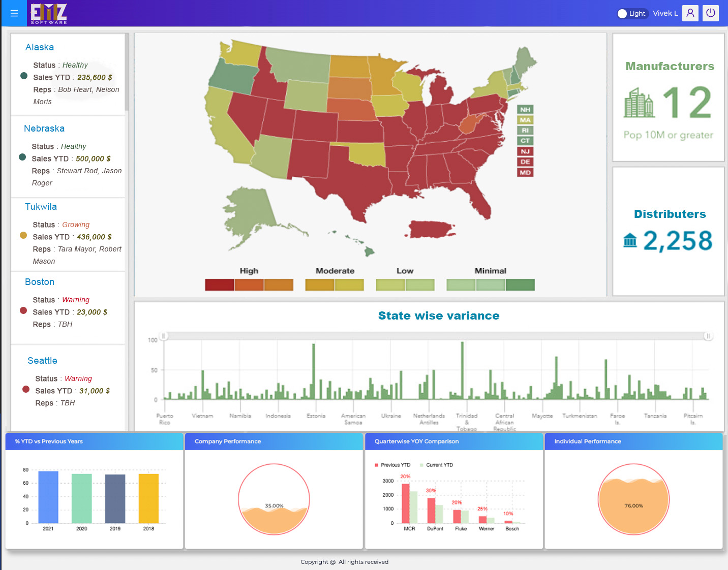Toggle Current YTD legend series
Screen dimensions: 728x570
436,465
